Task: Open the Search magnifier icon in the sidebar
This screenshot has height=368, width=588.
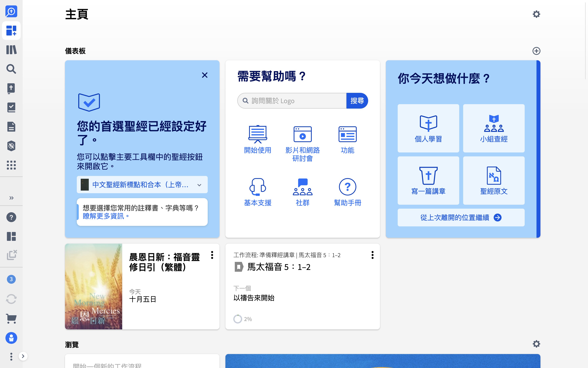Action: pyautogui.click(x=11, y=69)
